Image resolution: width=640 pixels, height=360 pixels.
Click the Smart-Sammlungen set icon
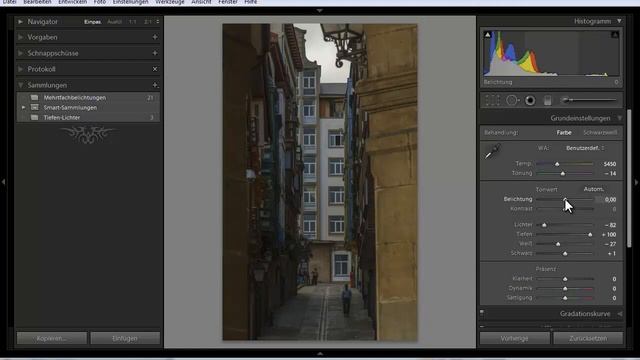click(35, 107)
